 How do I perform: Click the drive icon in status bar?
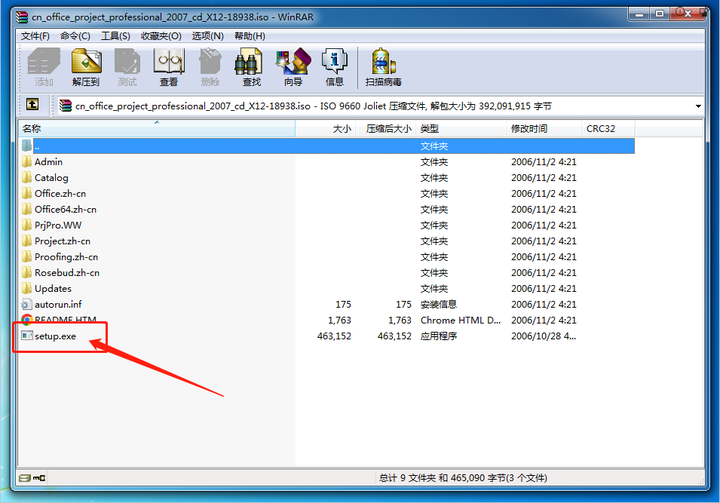[24, 478]
